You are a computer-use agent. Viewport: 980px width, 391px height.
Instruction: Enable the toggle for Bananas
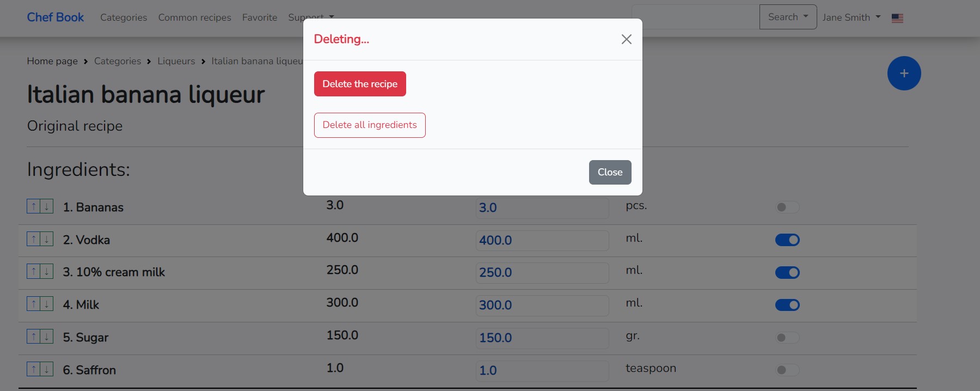pos(787,207)
